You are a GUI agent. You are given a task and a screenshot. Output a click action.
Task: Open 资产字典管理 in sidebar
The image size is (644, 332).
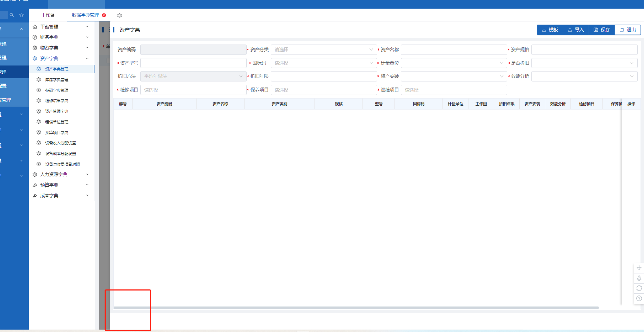[62, 69]
